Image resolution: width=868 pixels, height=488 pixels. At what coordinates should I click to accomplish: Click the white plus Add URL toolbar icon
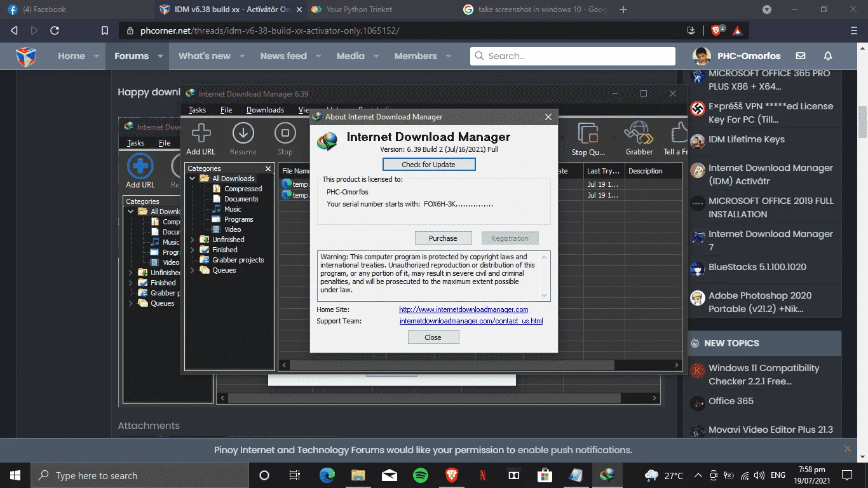(x=201, y=133)
